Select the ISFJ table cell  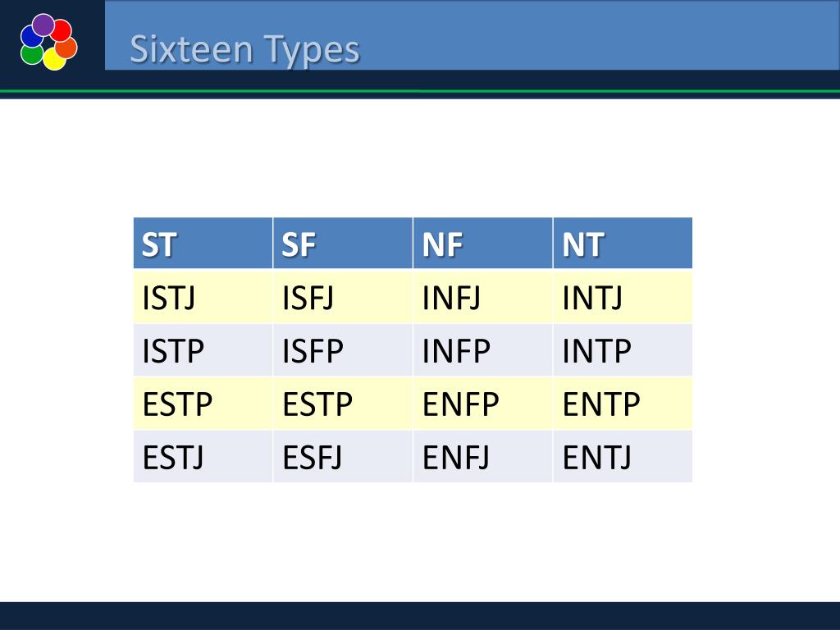click(343, 297)
